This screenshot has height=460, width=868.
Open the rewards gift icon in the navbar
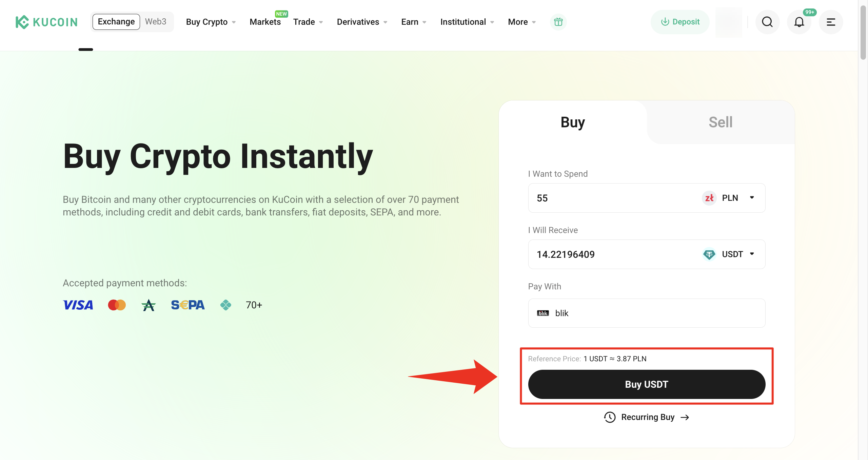pyautogui.click(x=558, y=22)
